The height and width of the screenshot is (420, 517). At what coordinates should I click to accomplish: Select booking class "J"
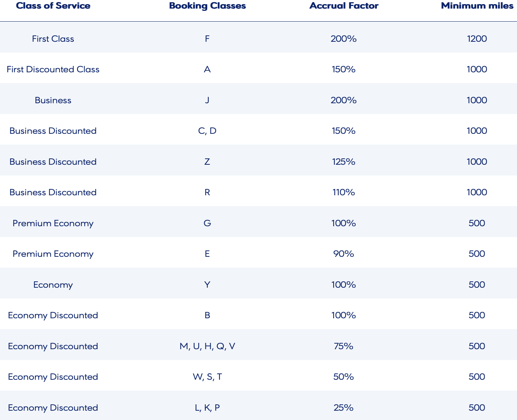(x=207, y=100)
